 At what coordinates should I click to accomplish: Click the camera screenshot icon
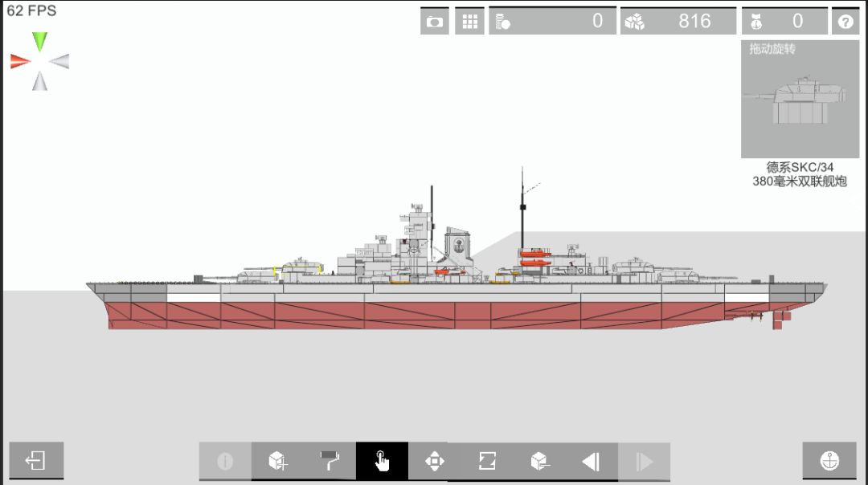(435, 21)
